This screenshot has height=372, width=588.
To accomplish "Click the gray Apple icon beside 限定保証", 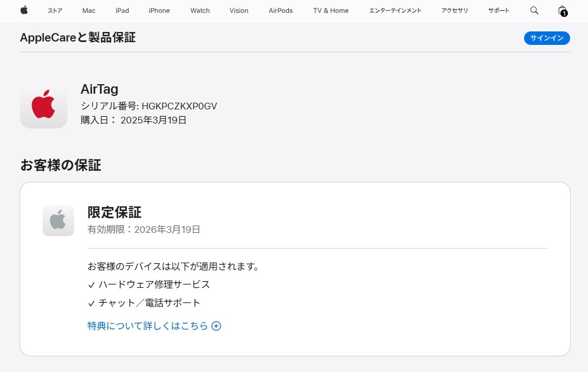I will [58, 221].
